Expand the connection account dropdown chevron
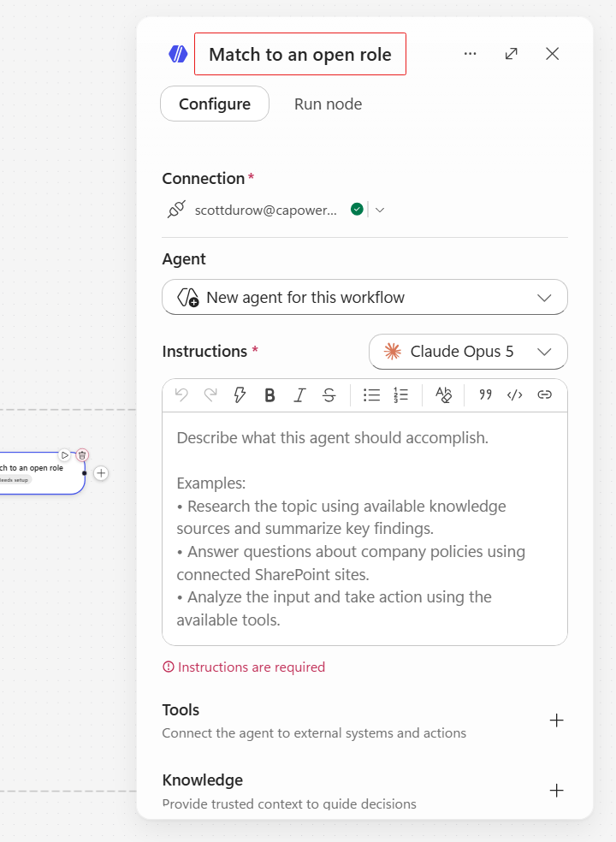This screenshot has width=616, height=842. point(380,210)
